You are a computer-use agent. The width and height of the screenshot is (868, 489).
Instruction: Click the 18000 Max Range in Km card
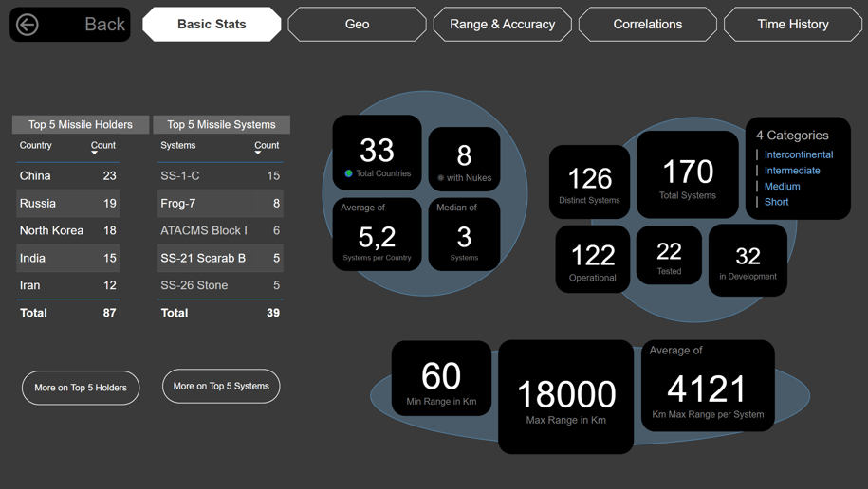click(x=565, y=397)
